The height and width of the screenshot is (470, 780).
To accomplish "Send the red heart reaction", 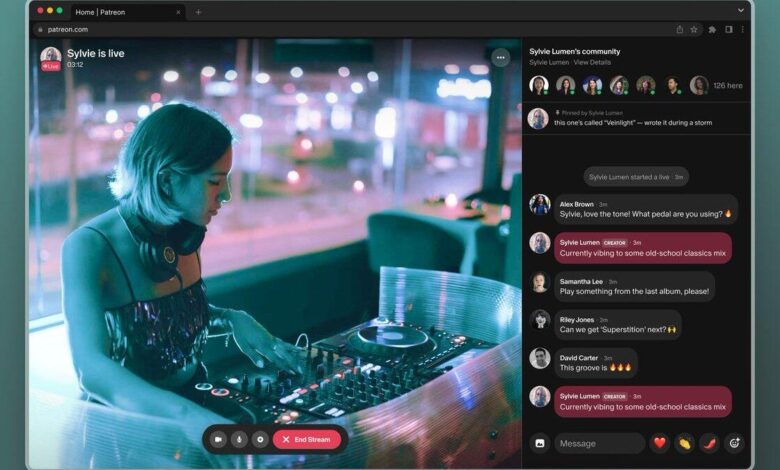I will [x=660, y=443].
